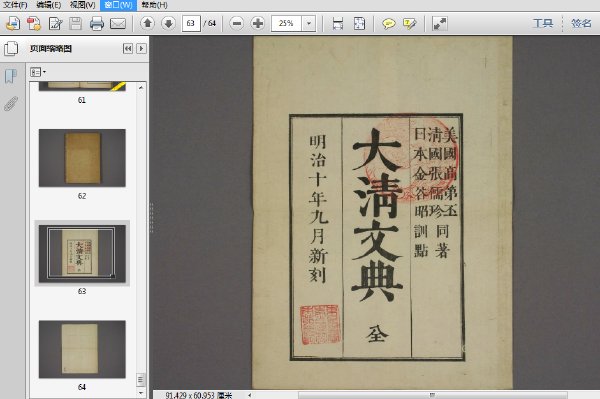Zoom out with the minus button

[237, 23]
